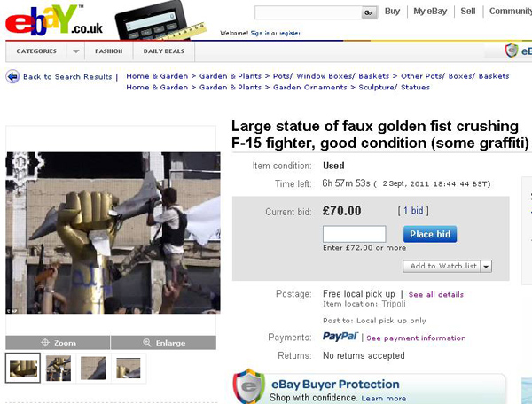Open the 1 bid history link
532x404 pixels.
click(413, 211)
